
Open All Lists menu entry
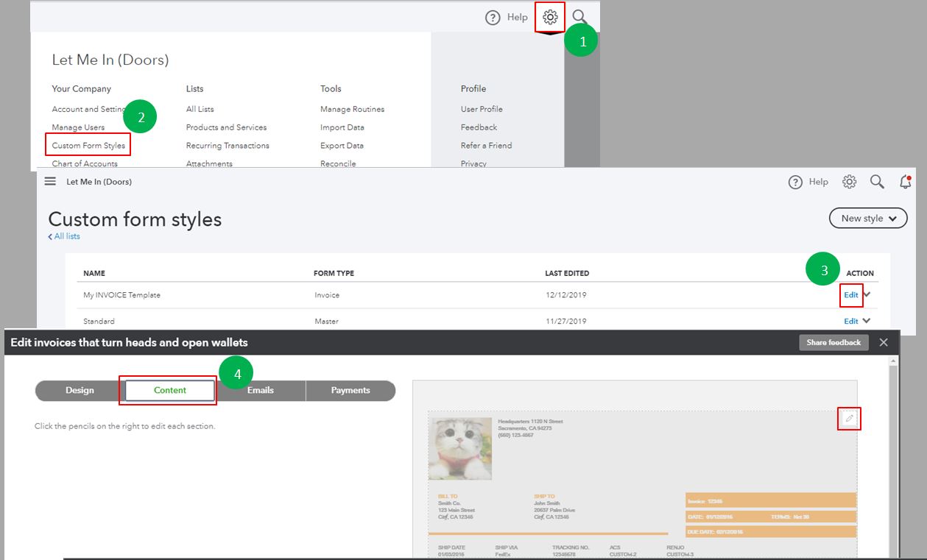200,109
